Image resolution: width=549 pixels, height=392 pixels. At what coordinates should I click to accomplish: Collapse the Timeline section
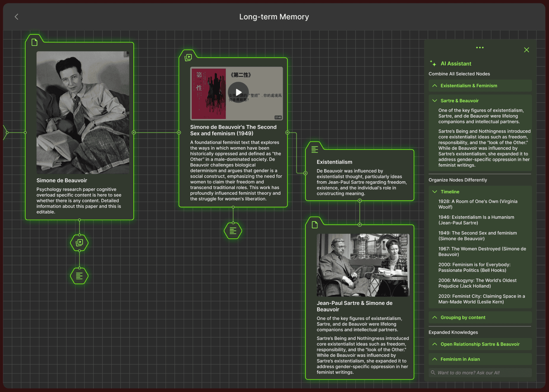tap(449, 192)
